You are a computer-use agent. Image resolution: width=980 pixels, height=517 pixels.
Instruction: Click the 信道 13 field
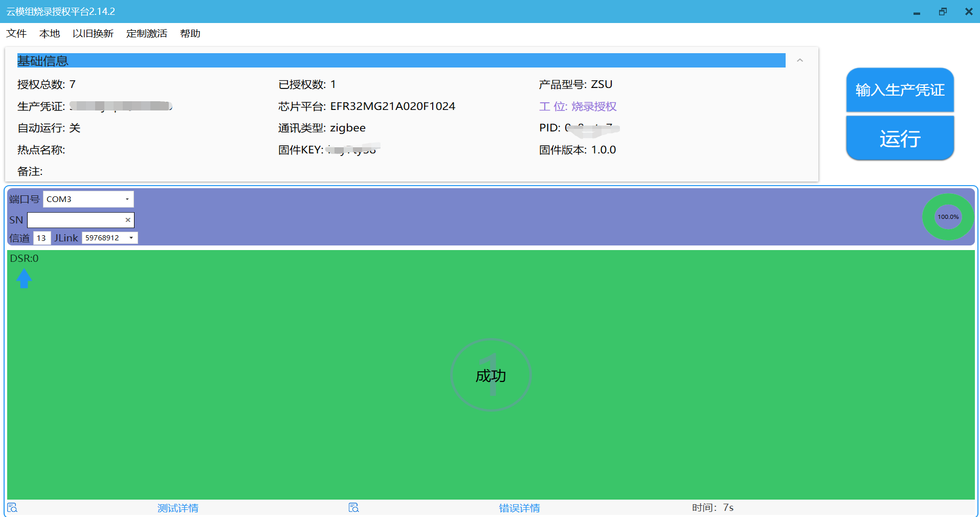tap(41, 238)
